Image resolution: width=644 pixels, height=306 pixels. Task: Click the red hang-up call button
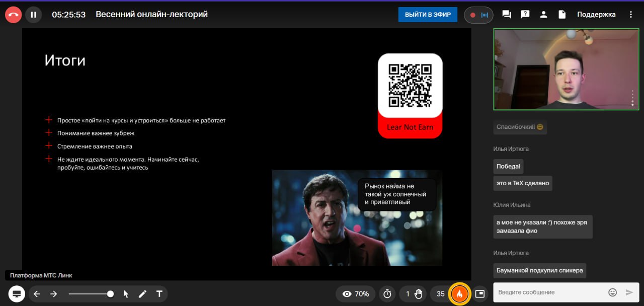(14, 15)
